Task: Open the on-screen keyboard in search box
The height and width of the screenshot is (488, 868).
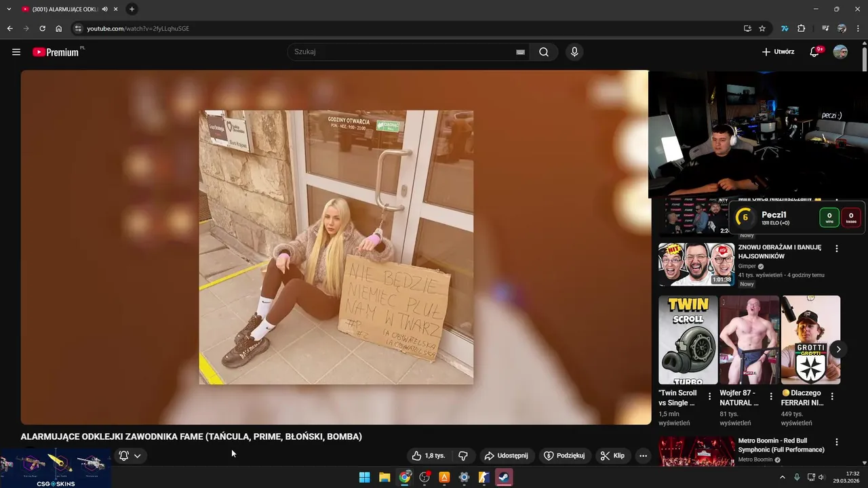Action: (520, 52)
